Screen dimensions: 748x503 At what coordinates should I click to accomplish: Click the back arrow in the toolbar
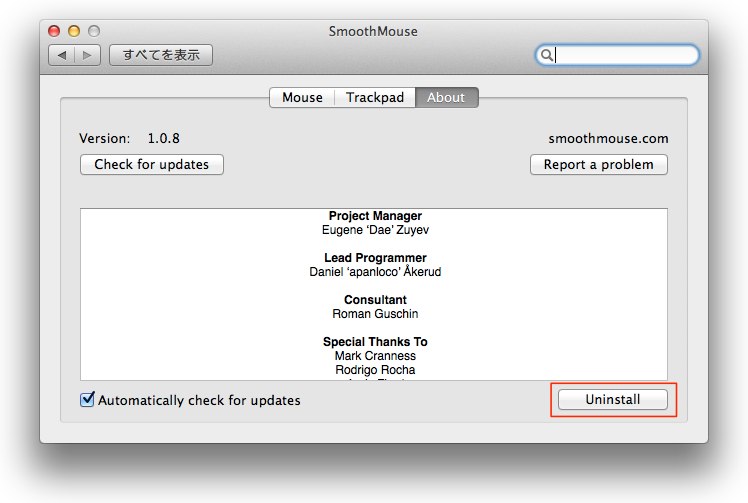[x=62, y=55]
